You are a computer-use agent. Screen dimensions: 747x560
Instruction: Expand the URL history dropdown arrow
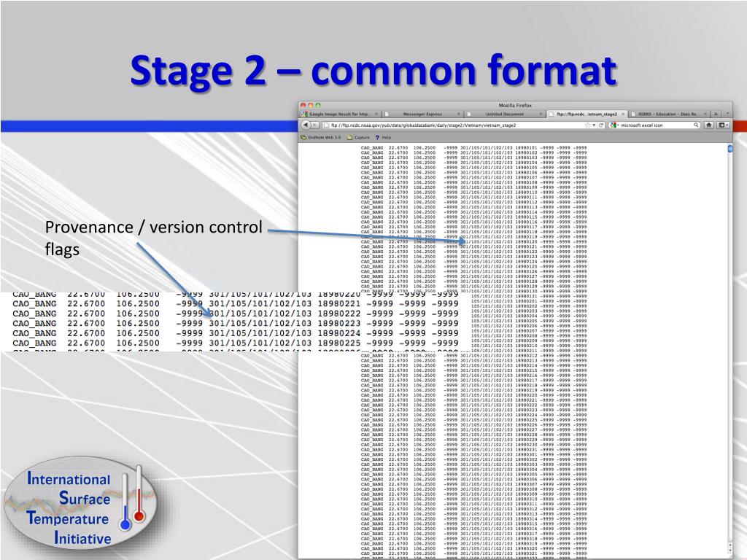pyautogui.click(x=594, y=125)
